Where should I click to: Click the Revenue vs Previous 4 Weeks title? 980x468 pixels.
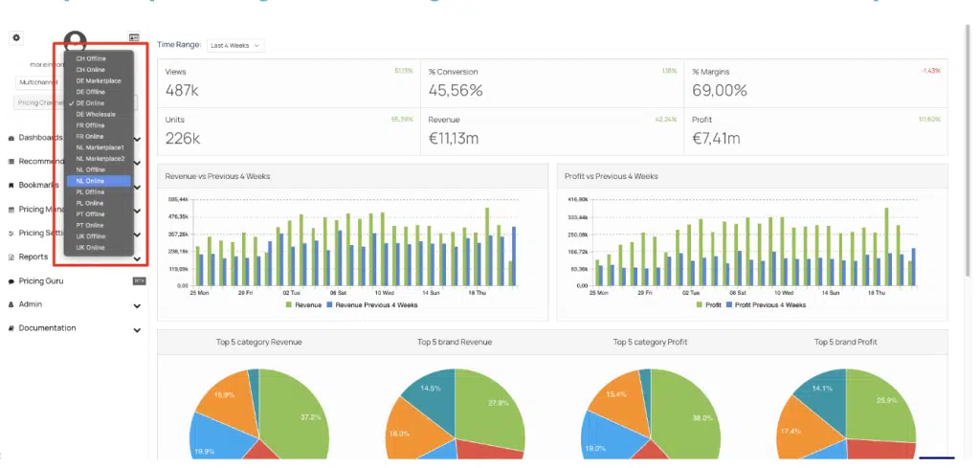point(217,176)
